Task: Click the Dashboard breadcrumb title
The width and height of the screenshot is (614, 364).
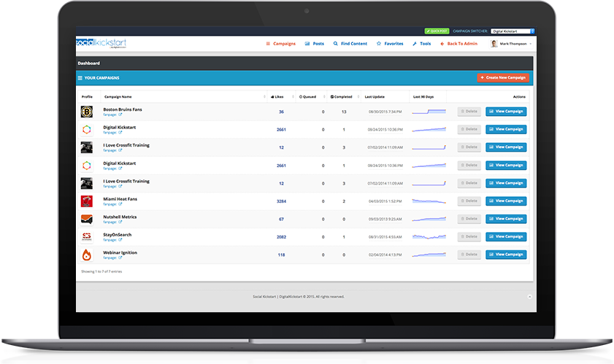Action: (88, 63)
